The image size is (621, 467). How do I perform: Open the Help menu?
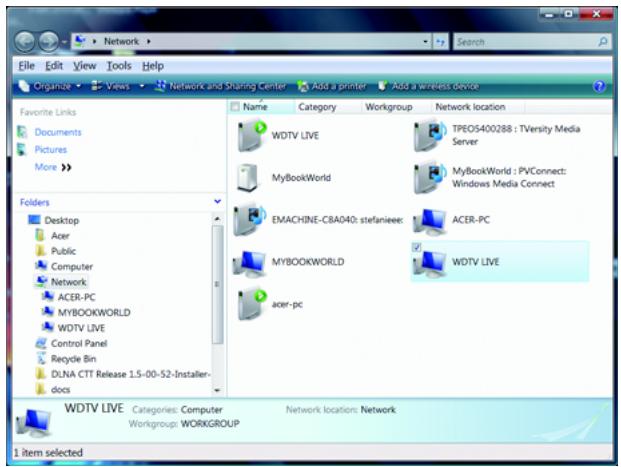click(x=153, y=66)
